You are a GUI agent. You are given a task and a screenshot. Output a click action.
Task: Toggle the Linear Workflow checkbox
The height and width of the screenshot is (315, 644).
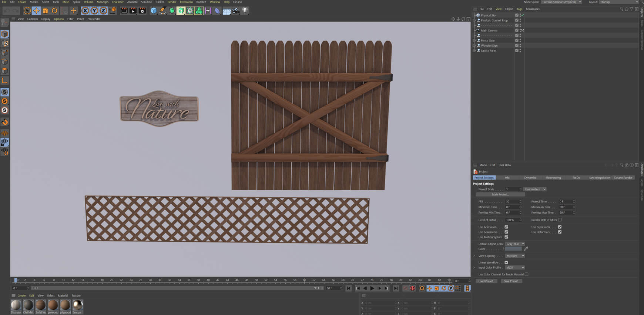tap(506, 262)
